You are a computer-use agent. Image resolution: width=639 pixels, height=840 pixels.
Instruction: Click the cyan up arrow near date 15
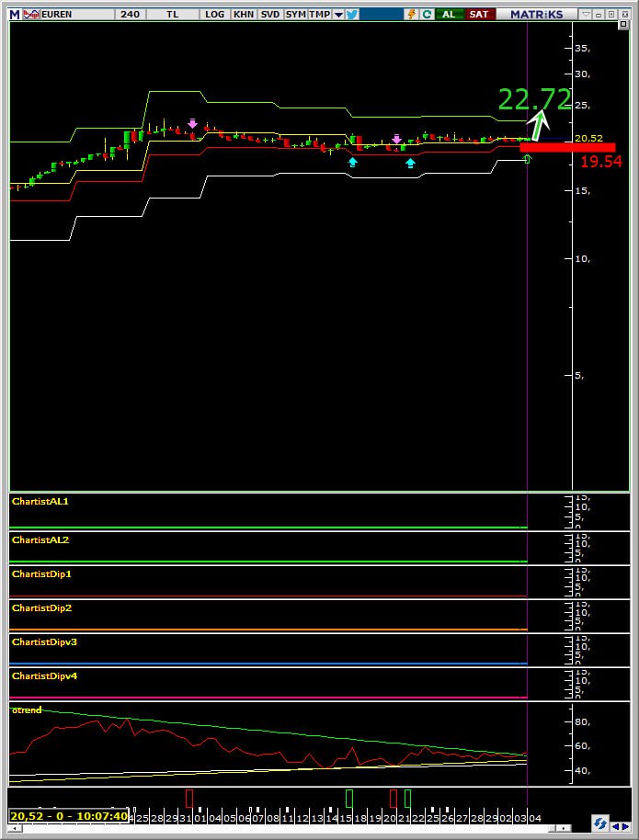tap(353, 162)
